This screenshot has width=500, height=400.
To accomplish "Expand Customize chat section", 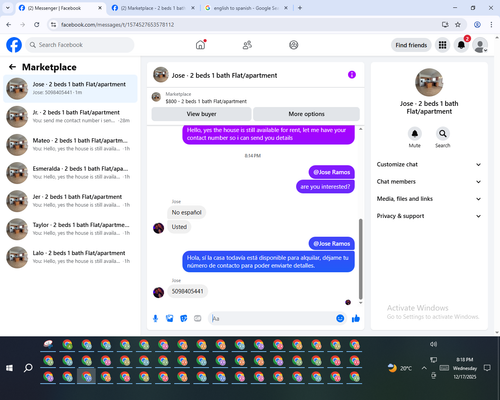I will 429,164.
